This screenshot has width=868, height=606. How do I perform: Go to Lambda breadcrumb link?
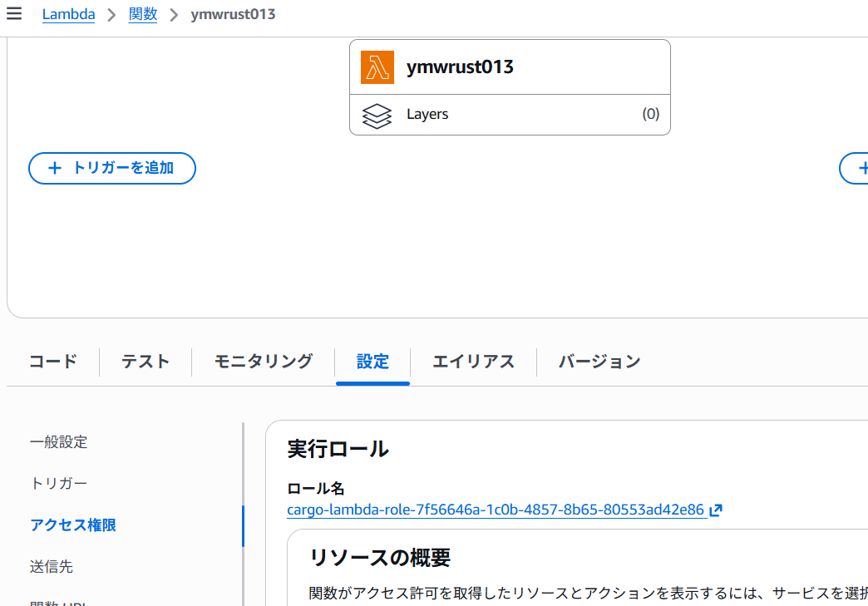[x=68, y=14]
